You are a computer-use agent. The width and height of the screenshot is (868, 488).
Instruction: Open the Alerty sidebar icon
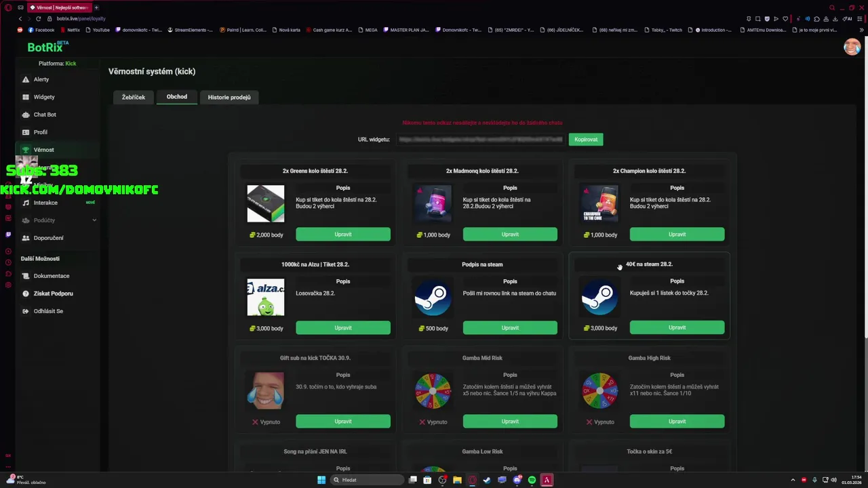pyautogui.click(x=26, y=79)
